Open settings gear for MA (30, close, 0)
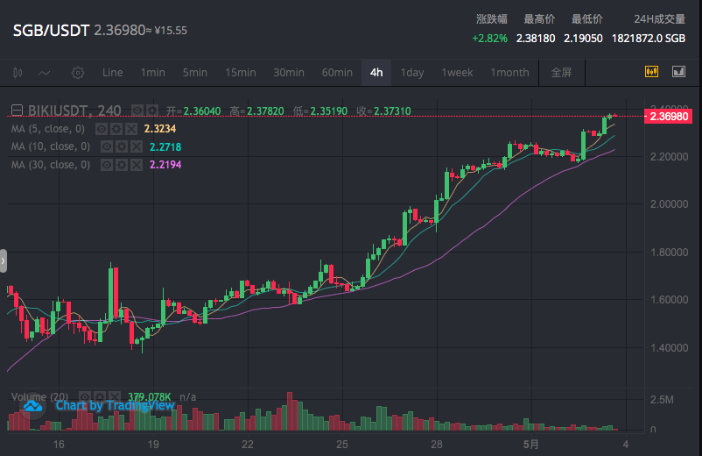Image resolution: width=703 pixels, height=456 pixels. click(x=122, y=165)
